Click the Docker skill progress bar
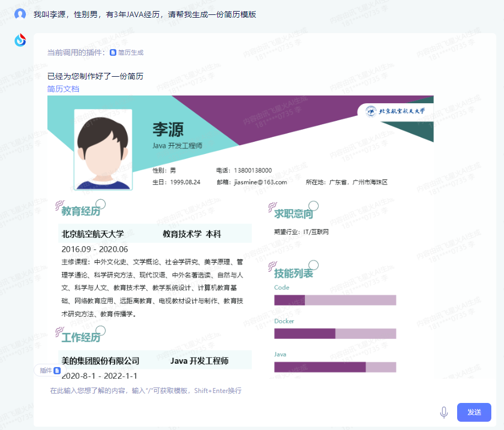 335,333
